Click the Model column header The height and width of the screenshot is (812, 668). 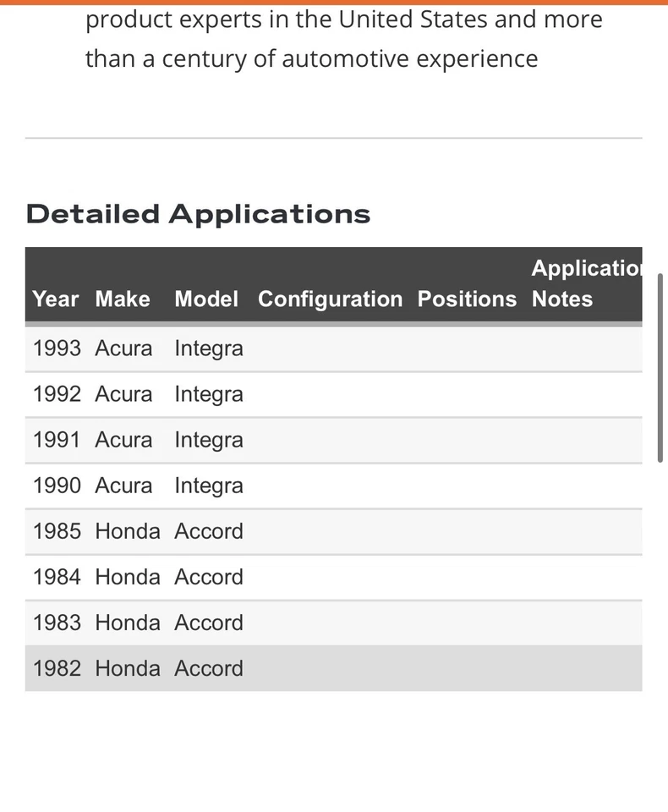coord(206,299)
